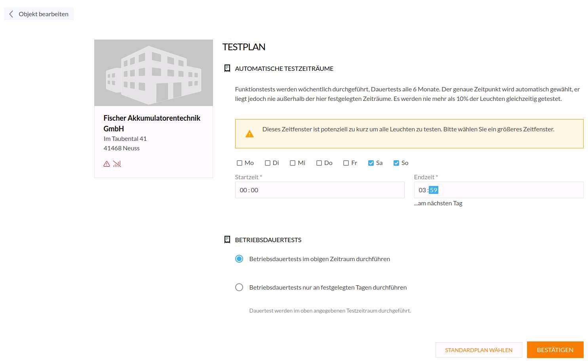
Task: Click the Betriebsdauertests section heading
Action: 268,240
